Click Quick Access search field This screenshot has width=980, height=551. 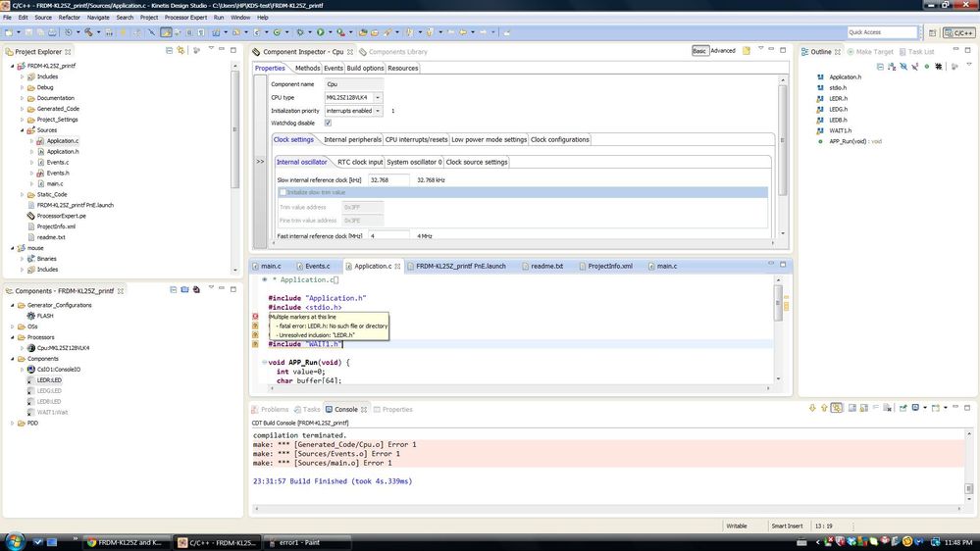[x=882, y=31]
